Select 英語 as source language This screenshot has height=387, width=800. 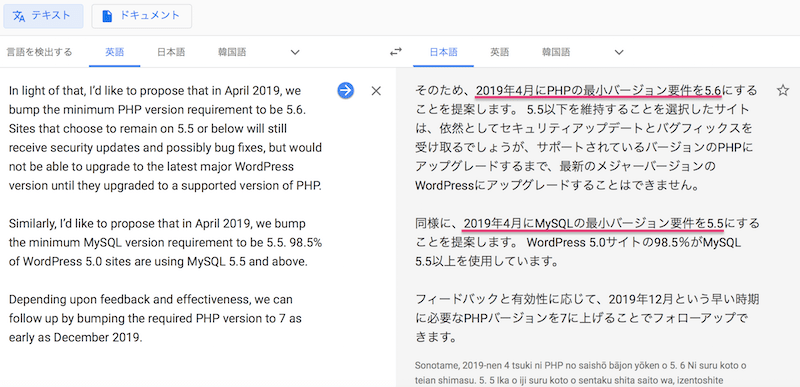tap(114, 52)
